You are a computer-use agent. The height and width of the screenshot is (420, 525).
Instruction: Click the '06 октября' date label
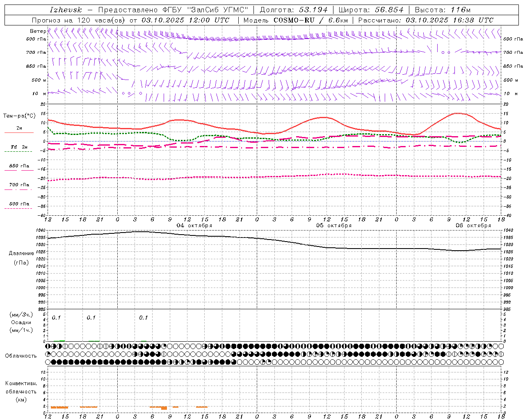[x=473, y=226]
